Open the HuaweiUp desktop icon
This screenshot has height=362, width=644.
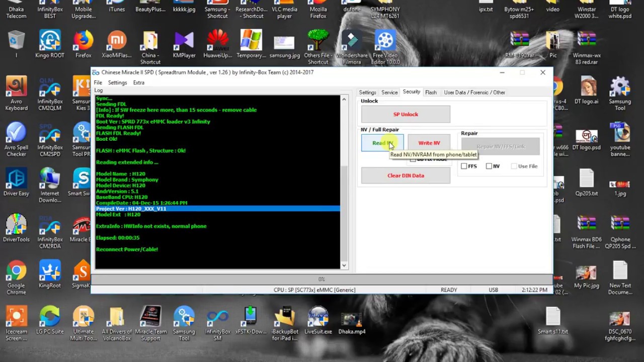pos(217,44)
